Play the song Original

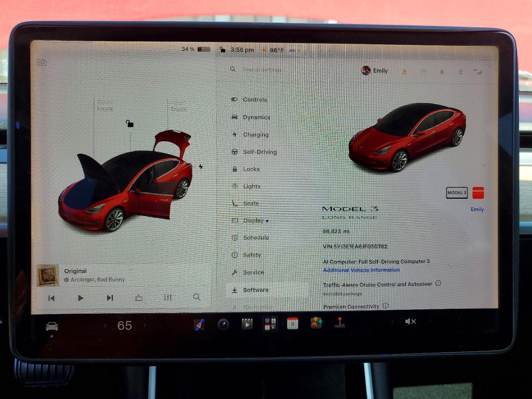[81, 298]
